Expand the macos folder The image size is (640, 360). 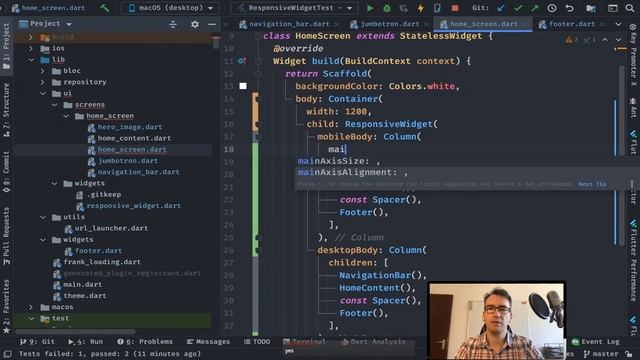tap(31, 307)
